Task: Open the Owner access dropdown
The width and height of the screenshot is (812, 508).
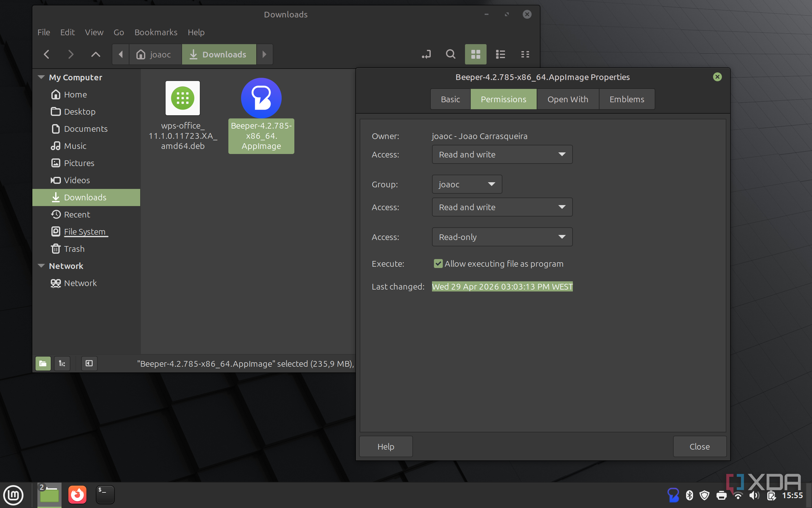Action: click(502, 155)
